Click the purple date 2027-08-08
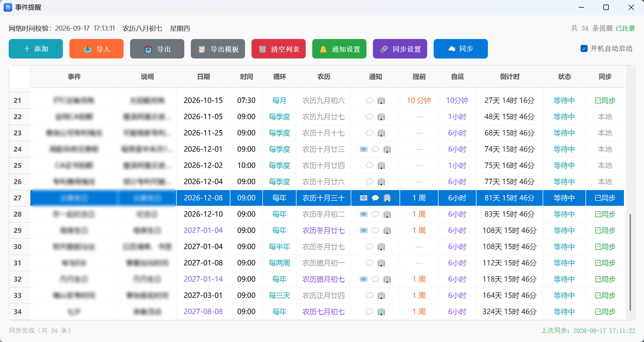Viewport: 644px width, 342px height. [203, 312]
